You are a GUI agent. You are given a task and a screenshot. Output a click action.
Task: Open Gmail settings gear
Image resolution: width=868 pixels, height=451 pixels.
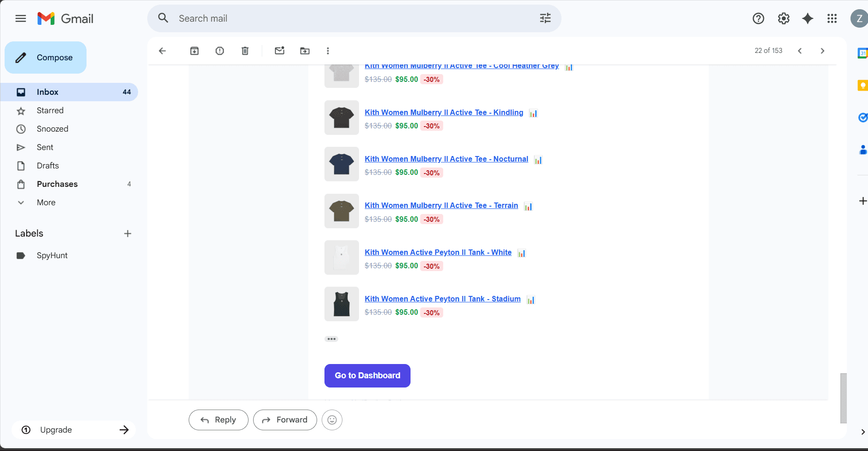pyautogui.click(x=783, y=18)
